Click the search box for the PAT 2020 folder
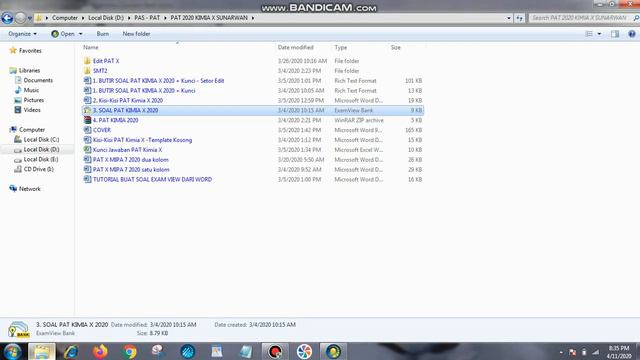Screen dimensions: 640x360 583,18
